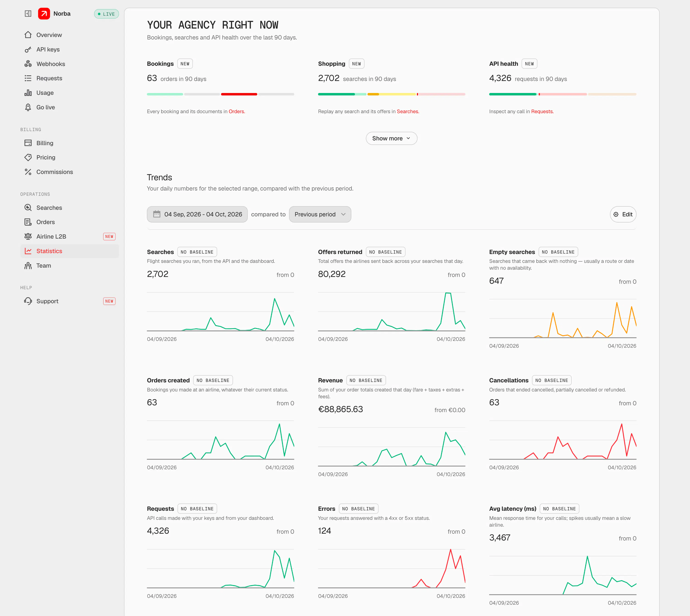Open Searches via the magnifier icon

click(28, 208)
